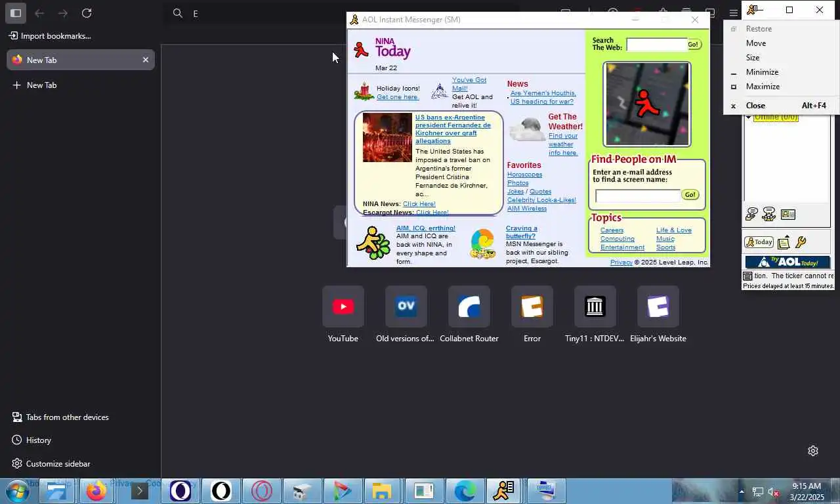Click the weather cloud icon
The width and height of the screenshot is (840, 504).
click(527, 129)
